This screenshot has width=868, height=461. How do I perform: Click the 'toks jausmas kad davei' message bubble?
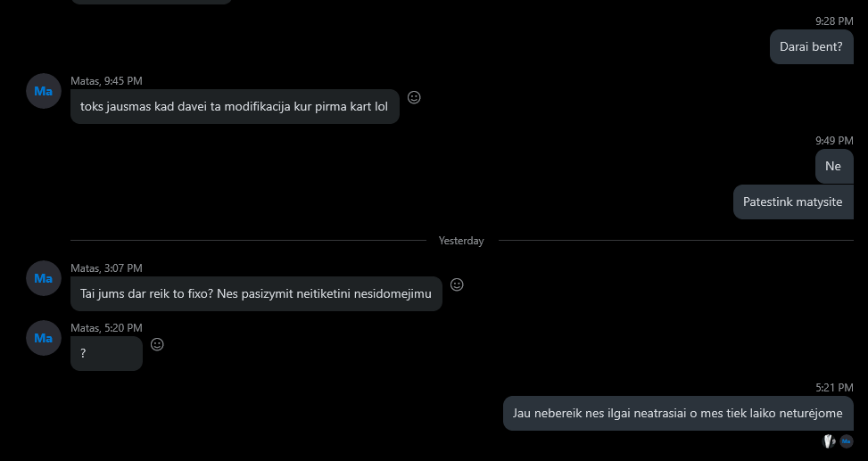click(235, 107)
